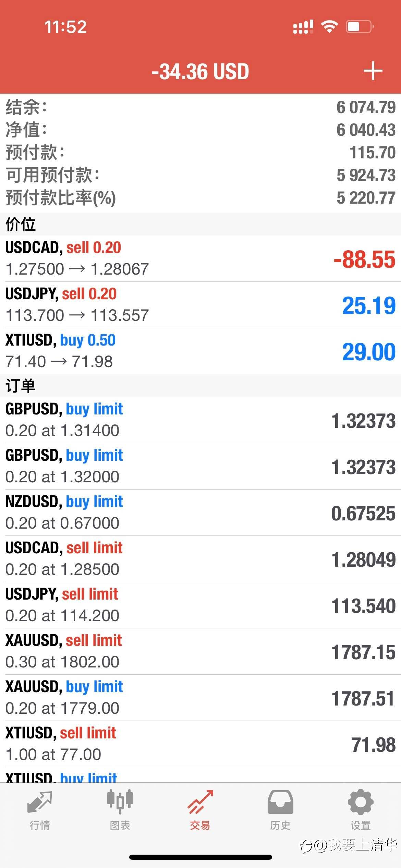
Task: Open the 图表 chart tab icon
Action: 120,801
